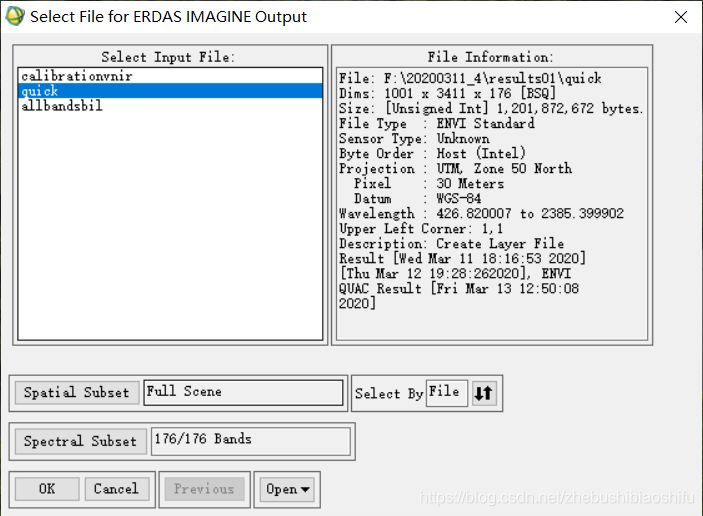703x516 pixels.
Task: Select the calibrationvnir input file
Action: click(x=170, y=76)
